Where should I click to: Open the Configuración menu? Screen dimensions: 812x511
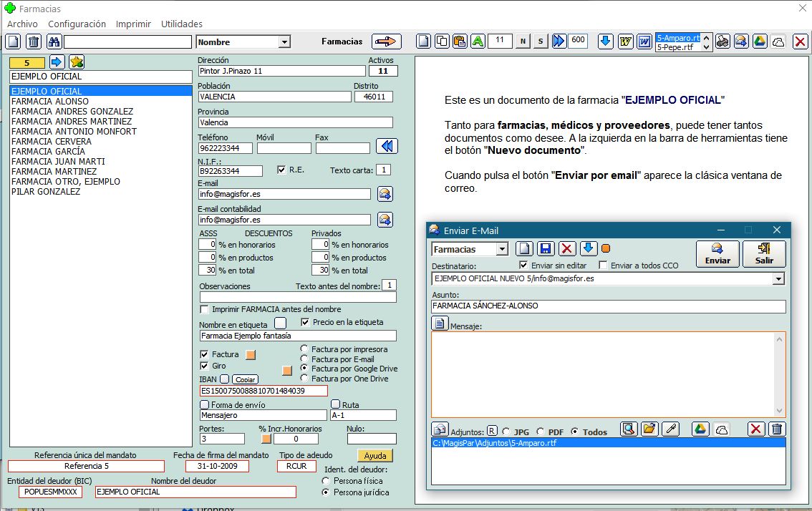[x=77, y=24]
